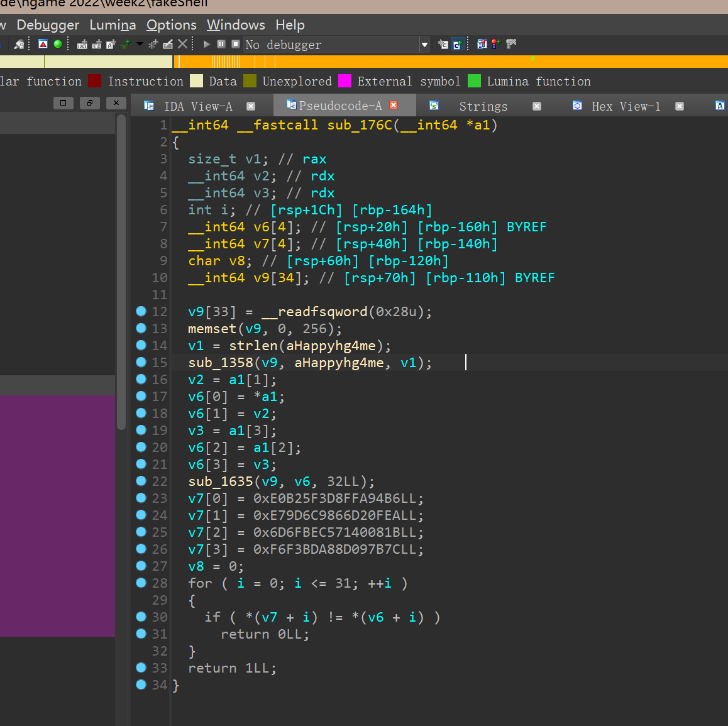
Task: Click the green circle status icon
Action: coord(58,44)
